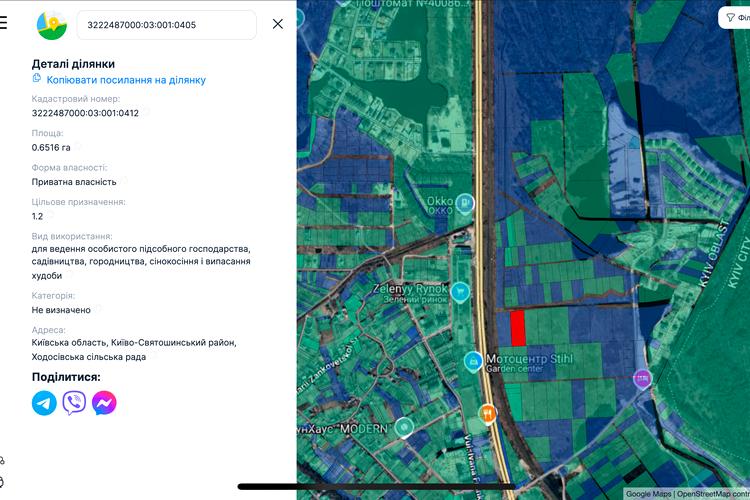Select the red highlighted parcel on map
The width and height of the screenshot is (750, 500).
coord(518,328)
